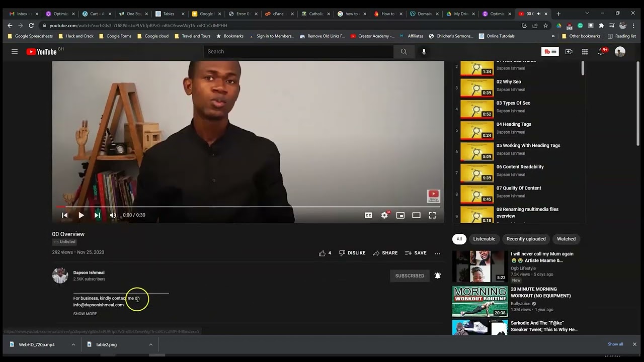Open the miniplayer
This screenshot has height=362, width=644.
(400, 215)
